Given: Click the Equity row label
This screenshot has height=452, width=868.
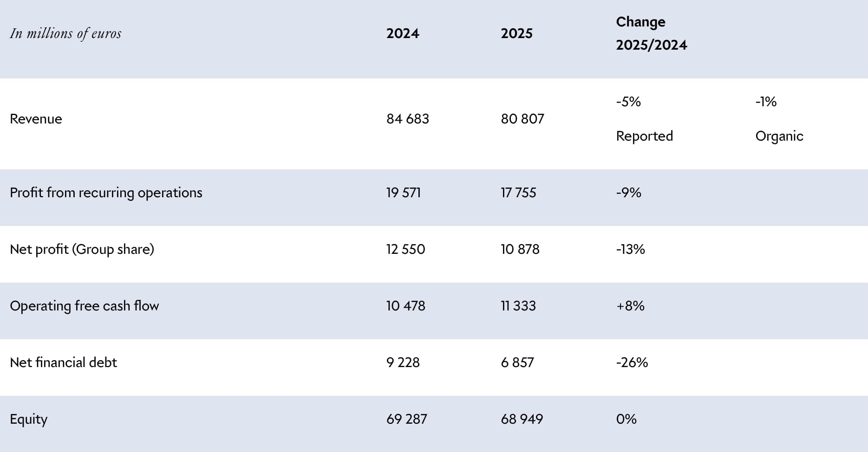Looking at the screenshot, I should click(x=28, y=419).
